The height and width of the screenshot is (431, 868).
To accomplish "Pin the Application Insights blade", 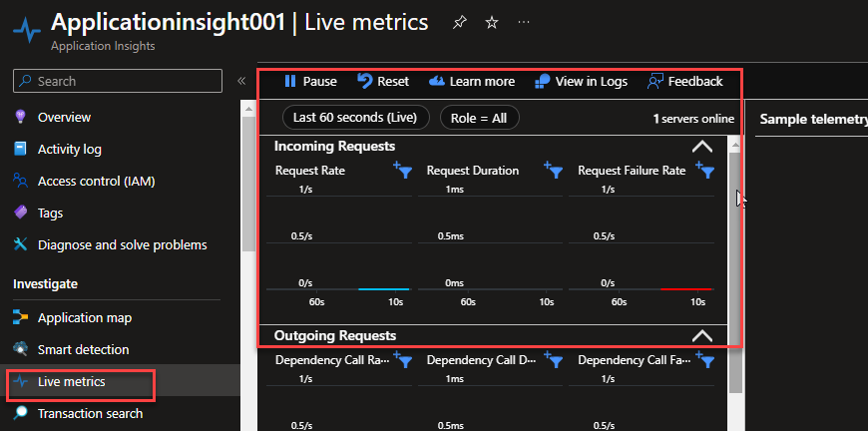I will tap(458, 22).
